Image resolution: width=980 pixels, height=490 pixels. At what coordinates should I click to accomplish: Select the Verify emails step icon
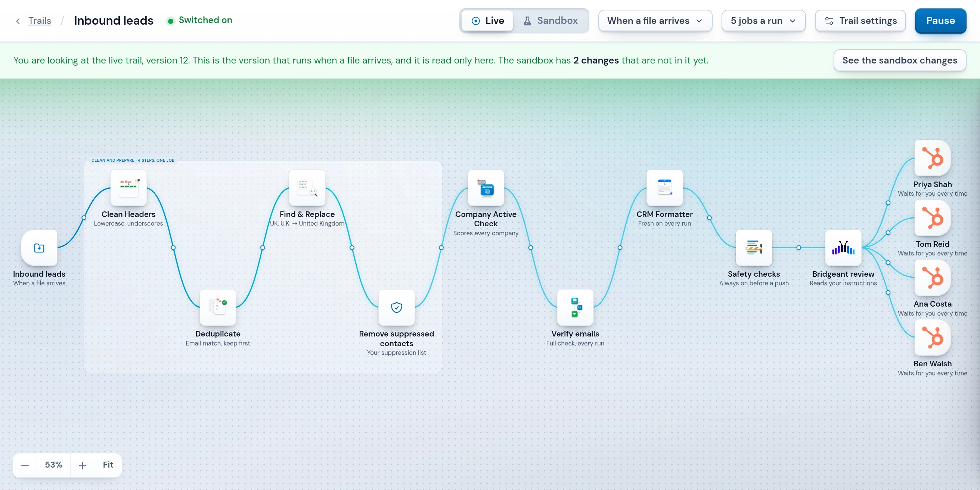[x=575, y=307]
